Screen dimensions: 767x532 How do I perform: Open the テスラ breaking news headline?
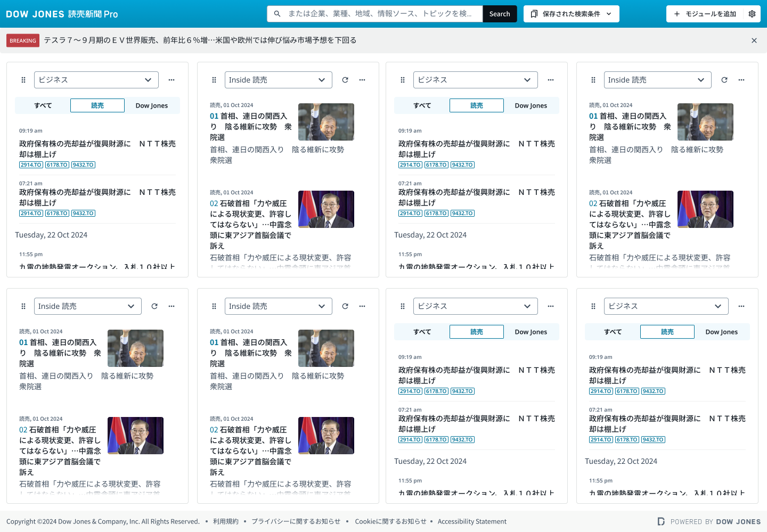coord(200,40)
